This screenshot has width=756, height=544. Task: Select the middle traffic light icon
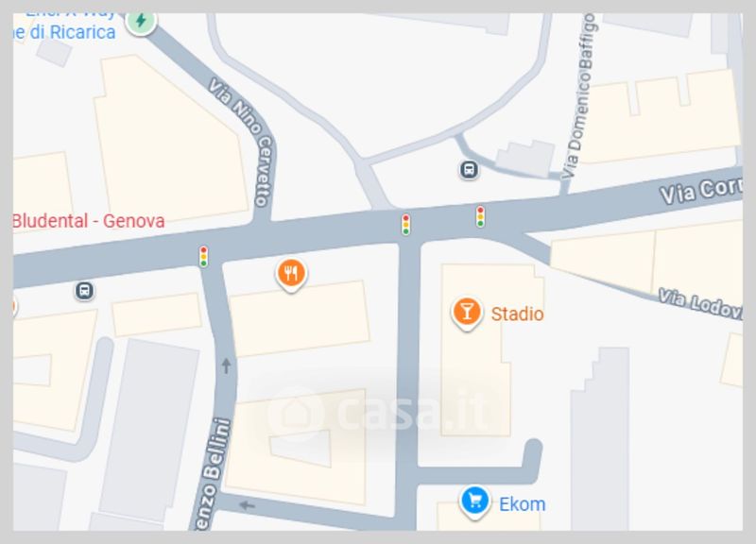406,225
